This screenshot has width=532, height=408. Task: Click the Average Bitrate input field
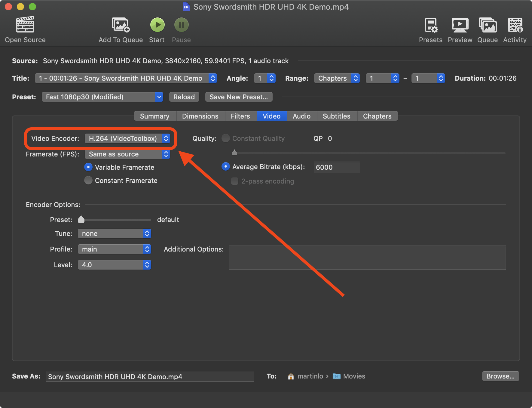coord(337,167)
